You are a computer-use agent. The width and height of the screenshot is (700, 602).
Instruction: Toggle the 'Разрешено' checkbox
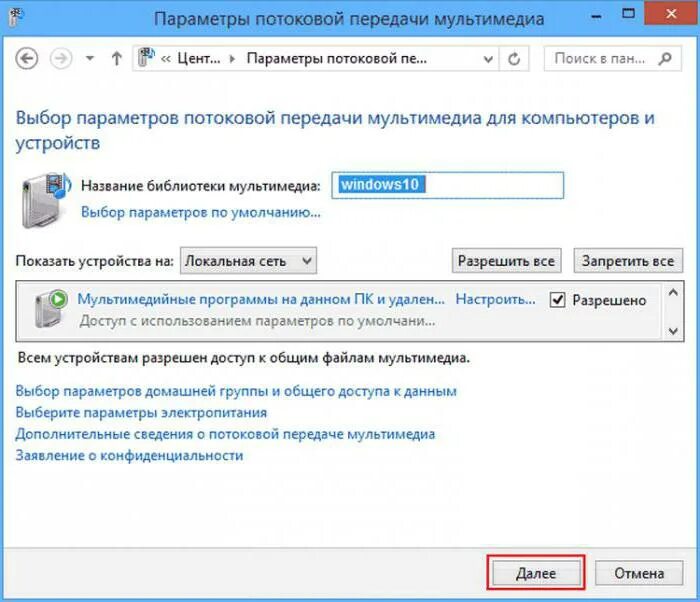click(x=557, y=300)
